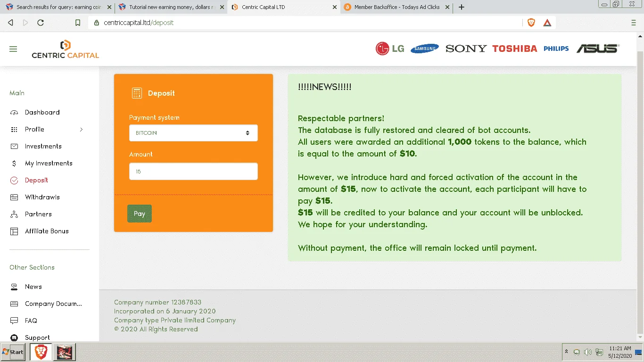Click the address bar URL centriccapital.ltd/deposit

click(x=139, y=23)
